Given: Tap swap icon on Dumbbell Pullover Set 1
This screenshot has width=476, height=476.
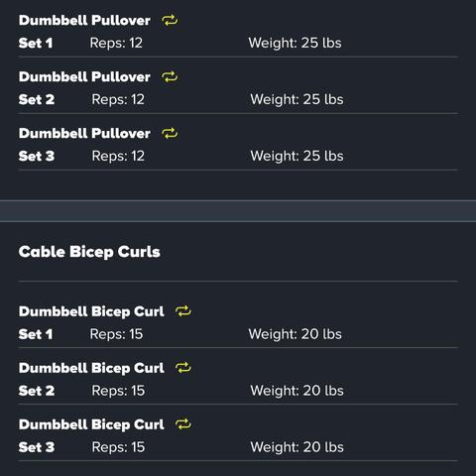Looking at the screenshot, I should coord(170,21).
